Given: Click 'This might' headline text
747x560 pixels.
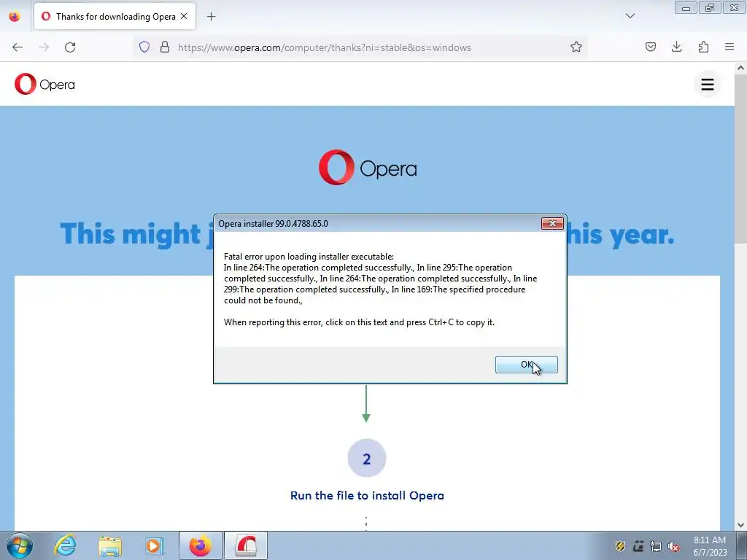Looking at the screenshot, I should point(131,234).
